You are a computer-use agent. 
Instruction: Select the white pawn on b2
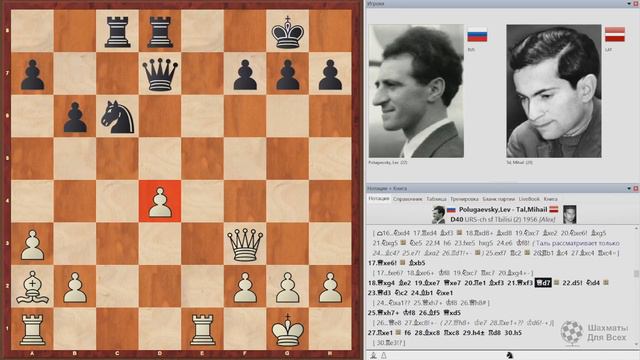pyautogui.click(x=75, y=287)
